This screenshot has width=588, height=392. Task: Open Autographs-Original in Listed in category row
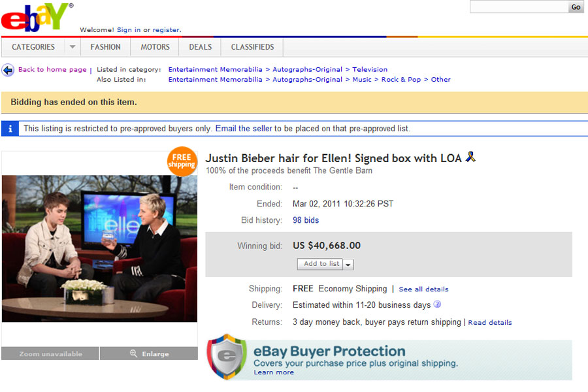[x=307, y=69]
